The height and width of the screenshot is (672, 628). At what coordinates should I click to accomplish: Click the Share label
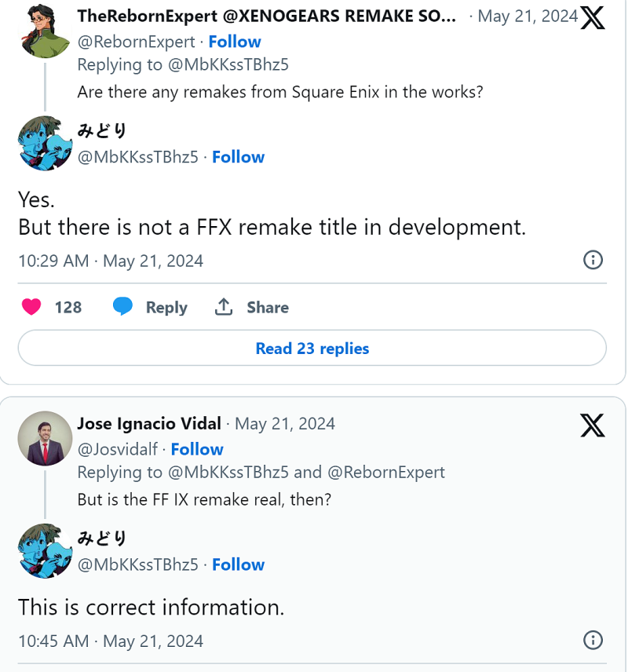[x=268, y=307]
